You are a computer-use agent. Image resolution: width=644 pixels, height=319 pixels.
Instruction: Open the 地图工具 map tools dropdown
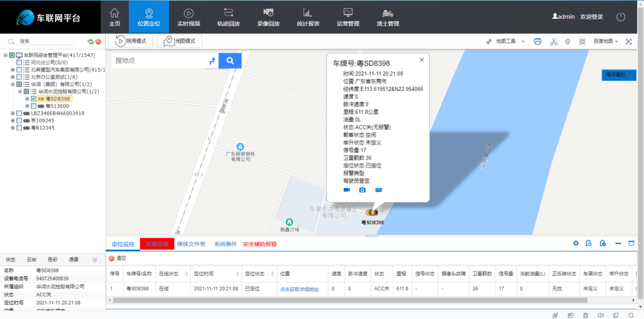[x=505, y=42]
